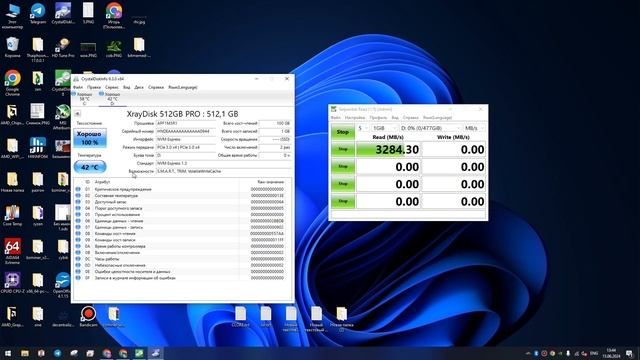
Task: Open the Google Chrome desktop shortcut
Action: (12, 83)
